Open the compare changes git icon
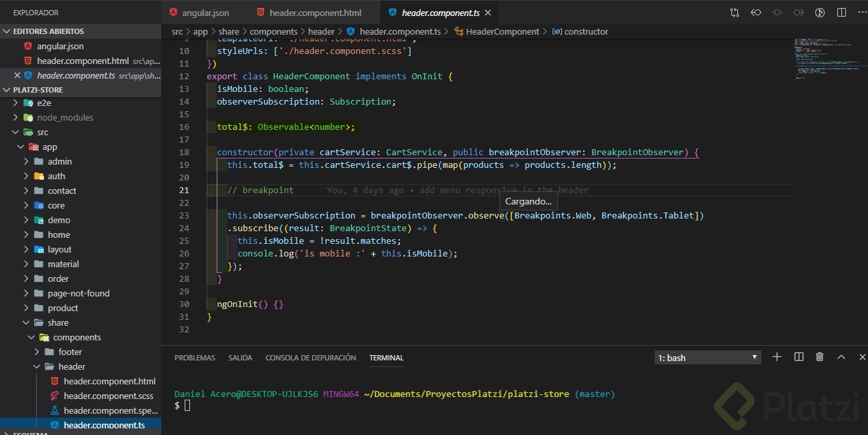The height and width of the screenshot is (435, 868). point(735,13)
